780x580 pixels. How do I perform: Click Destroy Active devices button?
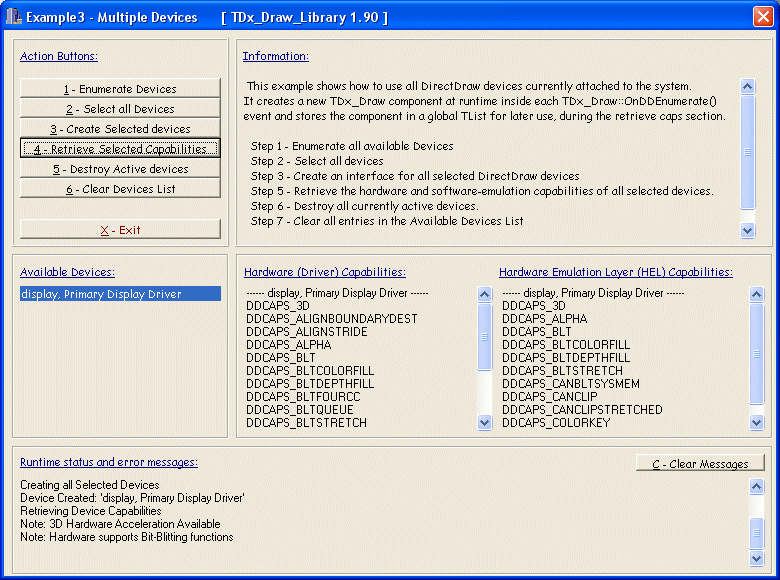coord(120,169)
